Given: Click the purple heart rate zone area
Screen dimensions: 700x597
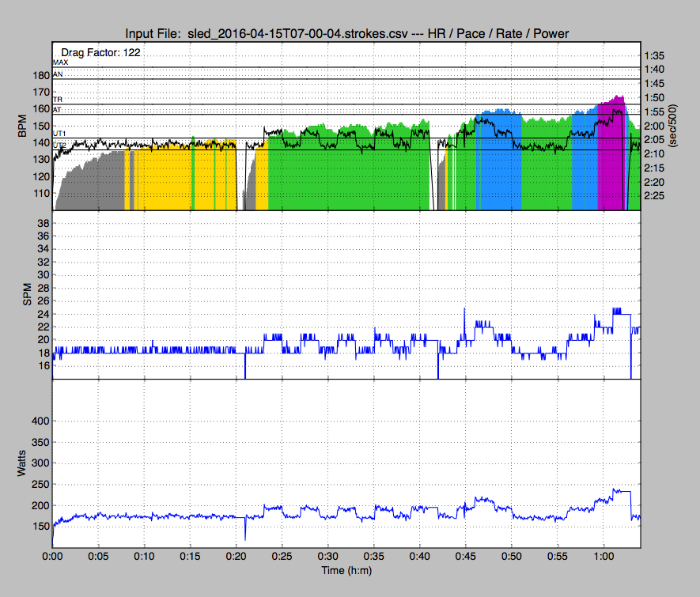Looking at the screenshot, I should click(611, 158).
